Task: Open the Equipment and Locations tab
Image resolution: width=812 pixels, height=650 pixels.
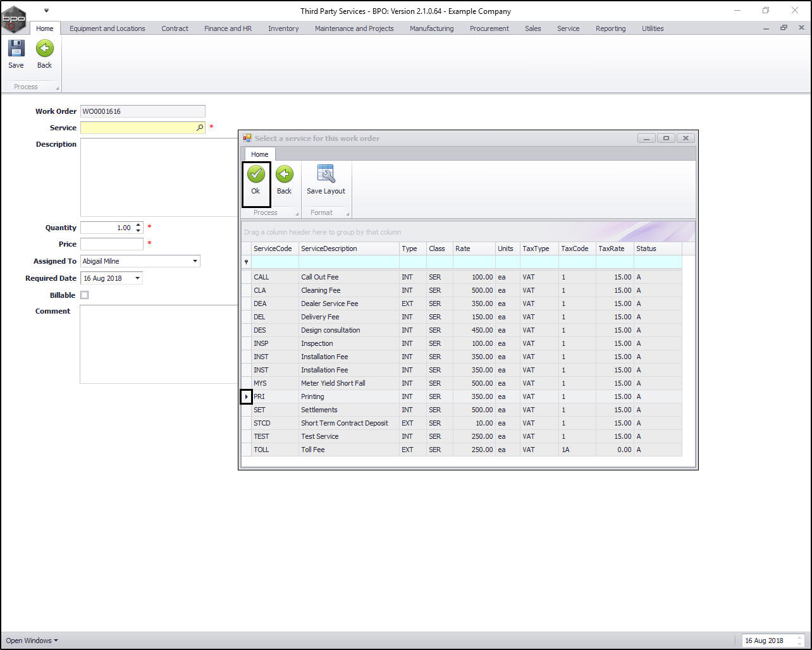Action: [108, 28]
